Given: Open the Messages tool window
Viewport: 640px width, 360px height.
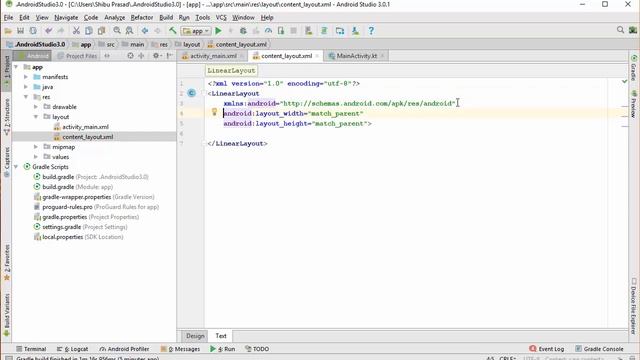Looking at the screenshot, I should pyautogui.click(x=180, y=349).
